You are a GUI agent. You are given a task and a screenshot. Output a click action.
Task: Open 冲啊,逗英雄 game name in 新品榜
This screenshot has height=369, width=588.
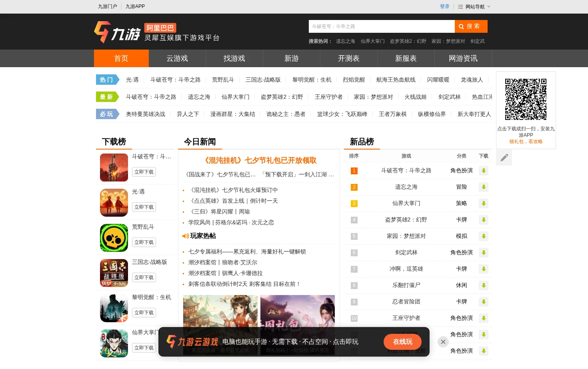coord(406,269)
